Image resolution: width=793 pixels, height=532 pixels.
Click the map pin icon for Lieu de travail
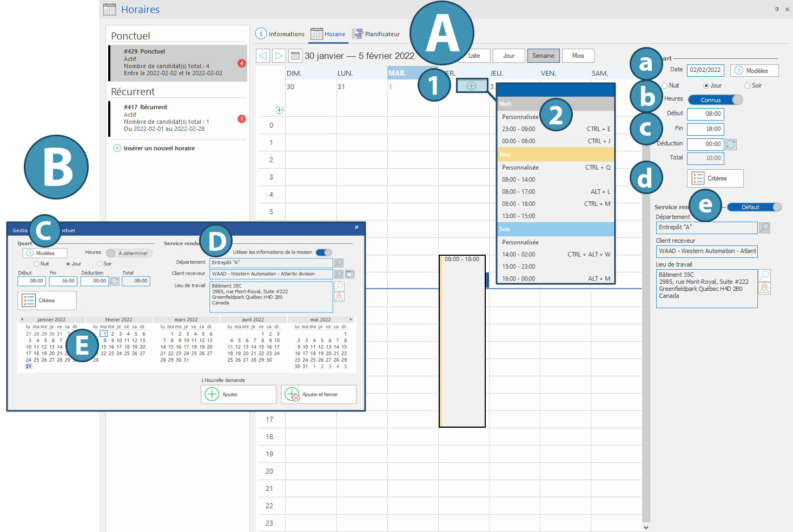764,289
